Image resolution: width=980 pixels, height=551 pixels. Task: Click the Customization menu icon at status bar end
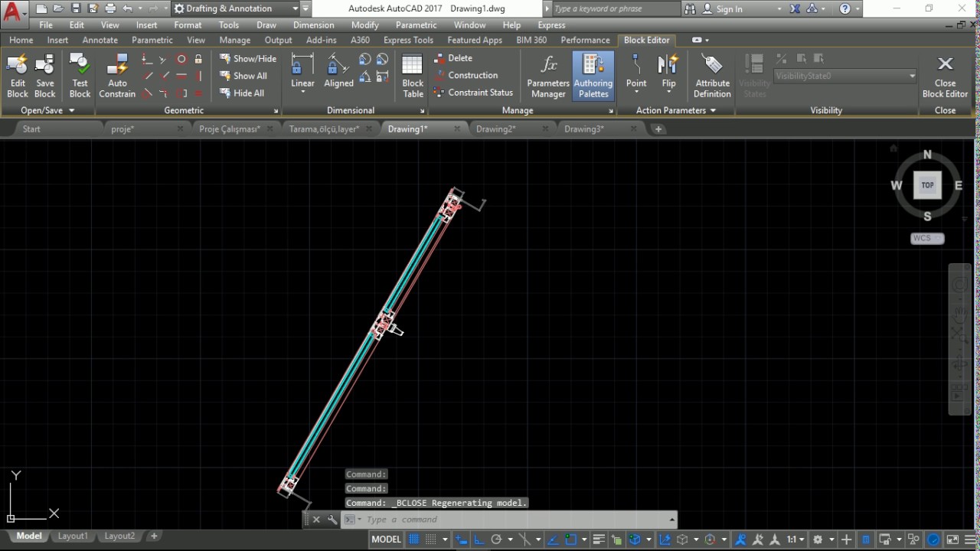(x=970, y=540)
